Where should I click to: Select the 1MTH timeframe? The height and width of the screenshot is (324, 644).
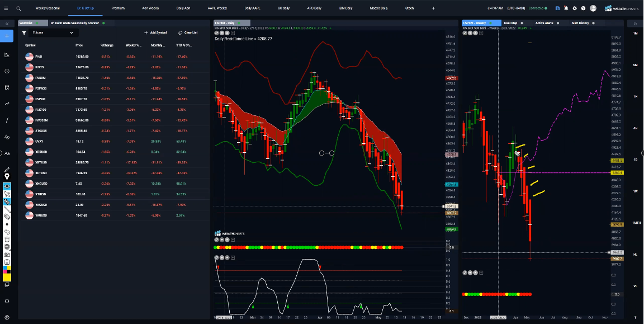click(x=636, y=223)
